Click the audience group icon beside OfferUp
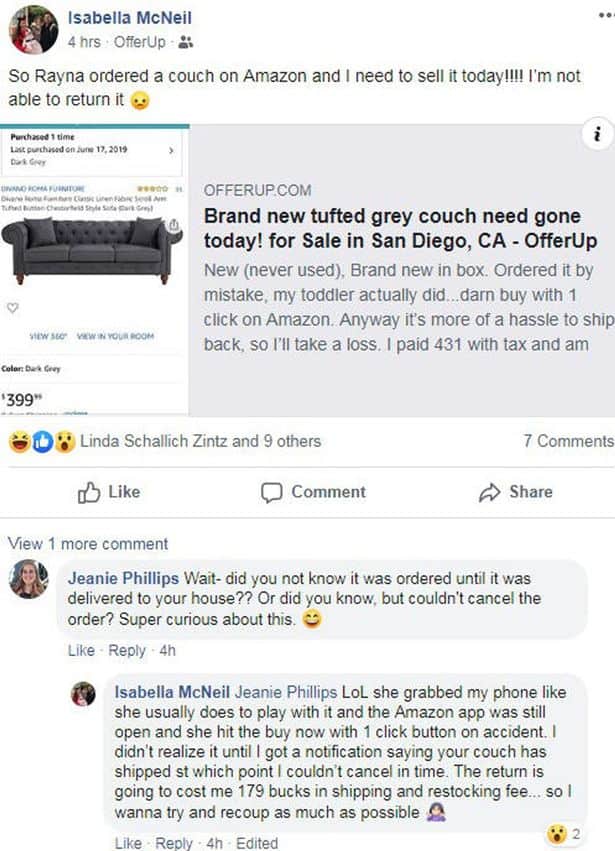615x851 pixels. coord(185,42)
